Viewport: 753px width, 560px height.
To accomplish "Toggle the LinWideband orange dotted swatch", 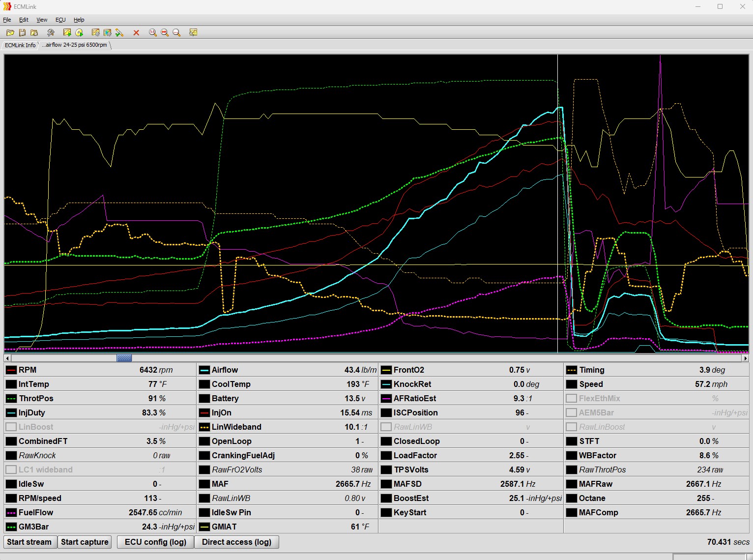I will click(x=204, y=427).
